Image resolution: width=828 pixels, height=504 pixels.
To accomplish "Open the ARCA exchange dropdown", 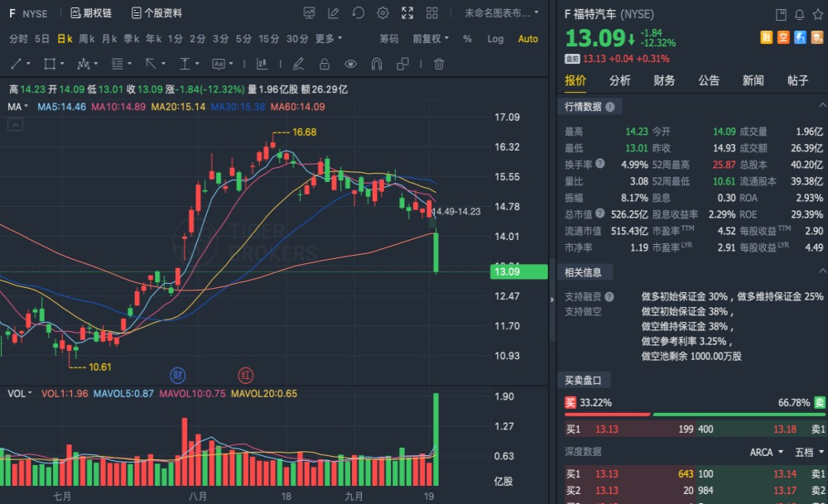I will click(x=766, y=453).
